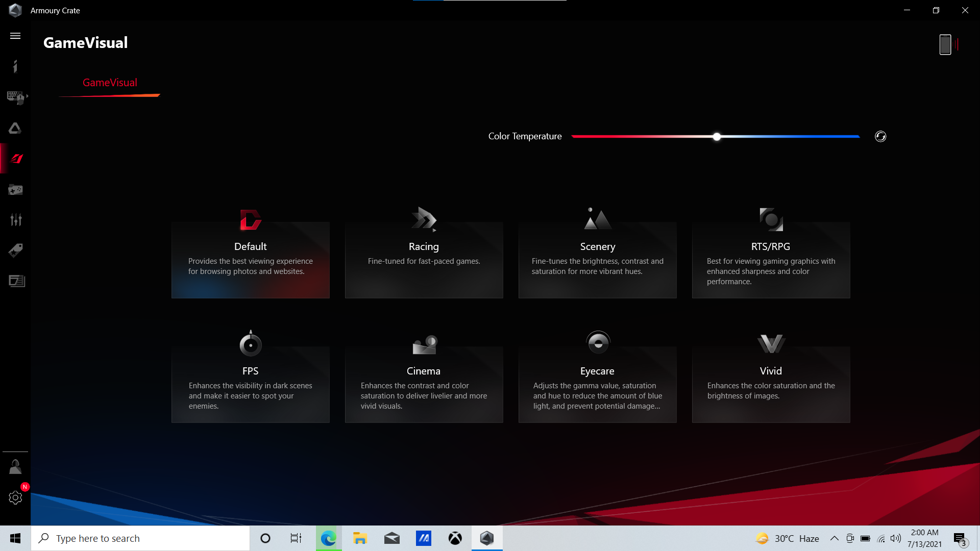Image resolution: width=980 pixels, height=551 pixels.
Task: Show hidden system tray icons
Action: (x=834, y=538)
